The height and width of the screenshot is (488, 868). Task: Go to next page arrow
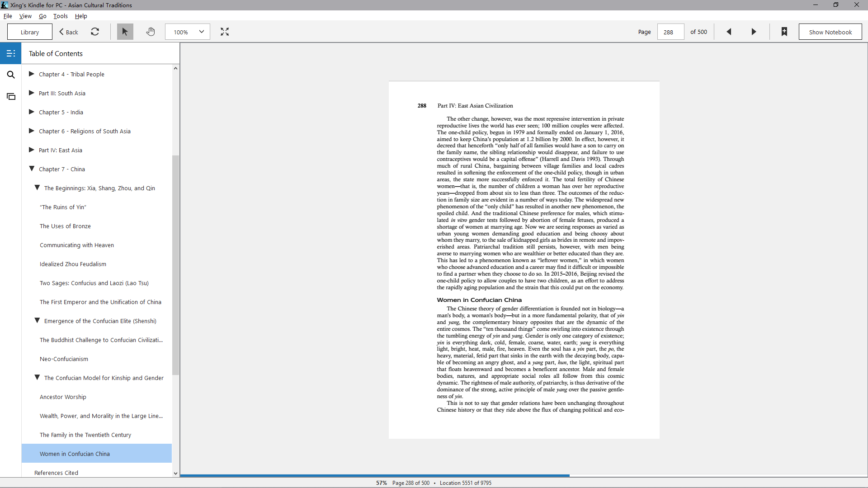tap(754, 32)
